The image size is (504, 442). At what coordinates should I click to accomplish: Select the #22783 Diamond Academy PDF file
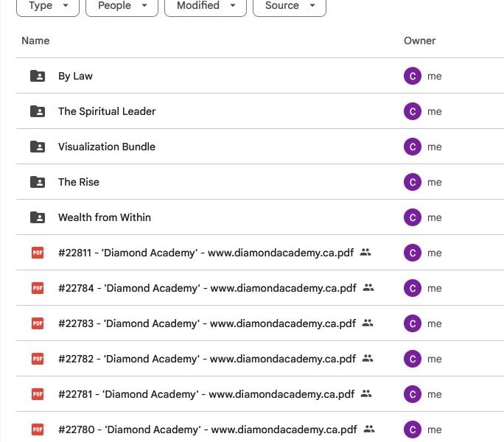coord(207,323)
